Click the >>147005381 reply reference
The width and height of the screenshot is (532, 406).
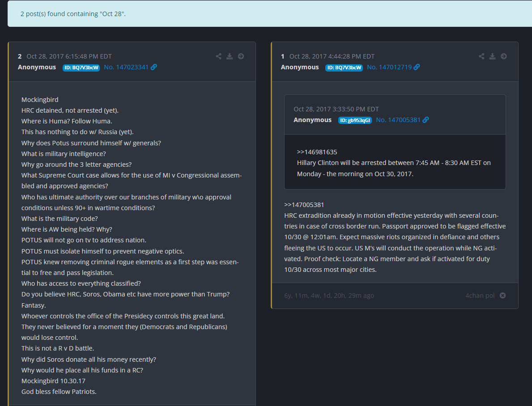click(304, 204)
